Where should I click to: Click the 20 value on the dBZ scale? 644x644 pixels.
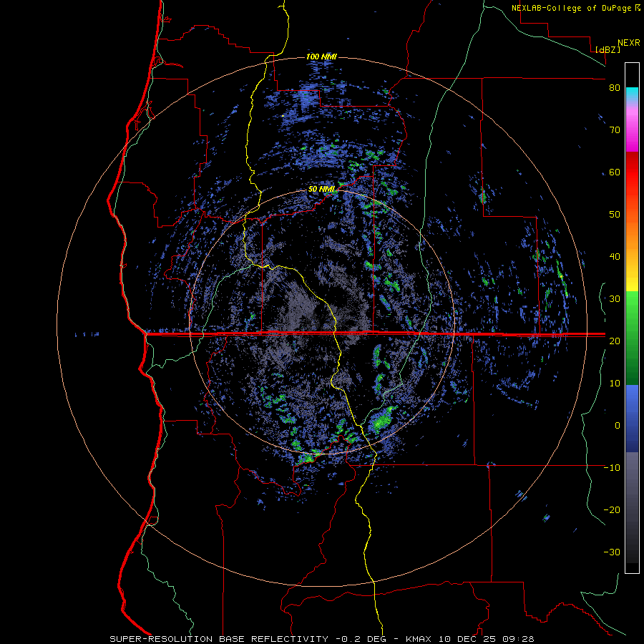coord(615,341)
